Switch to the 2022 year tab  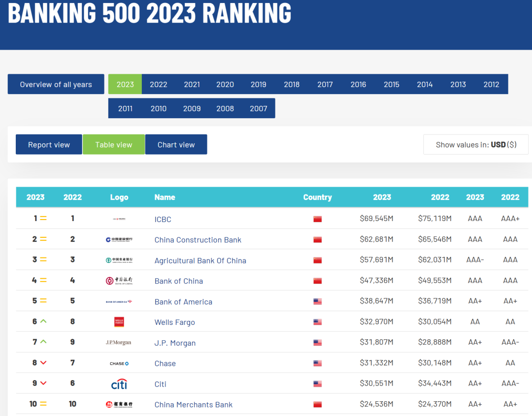click(159, 84)
